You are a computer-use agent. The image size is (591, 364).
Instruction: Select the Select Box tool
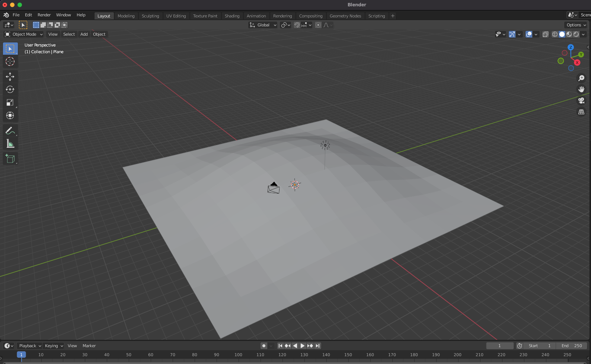click(10, 49)
